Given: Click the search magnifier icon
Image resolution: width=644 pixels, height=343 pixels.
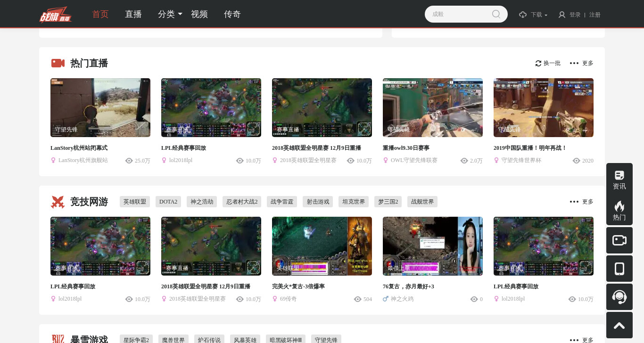Looking at the screenshot, I should (x=496, y=14).
